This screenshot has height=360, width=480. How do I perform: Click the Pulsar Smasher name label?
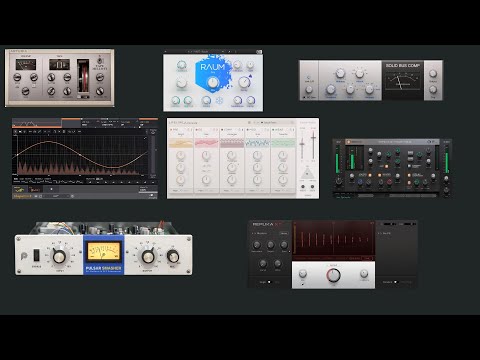(x=103, y=268)
